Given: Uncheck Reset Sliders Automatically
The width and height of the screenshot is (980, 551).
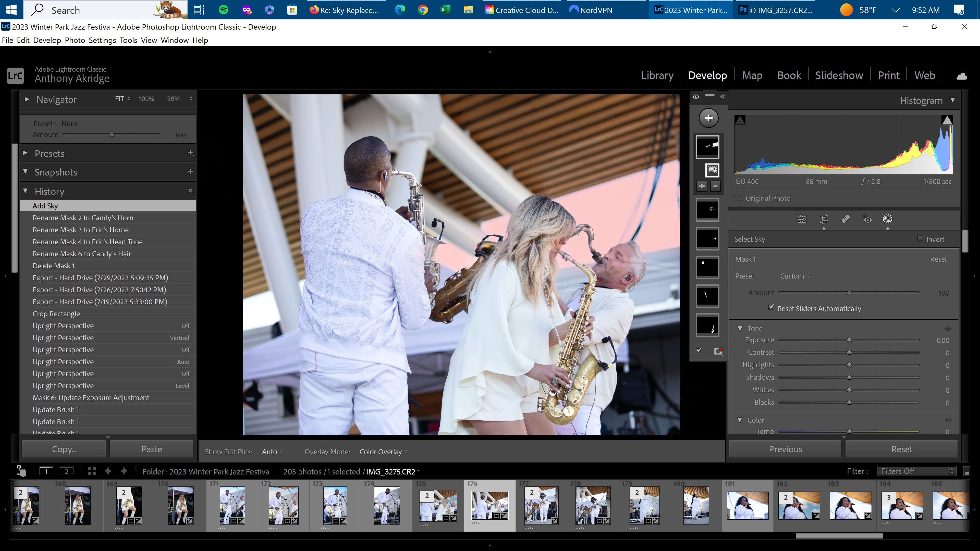Looking at the screenshot, I should pos(771,307).
